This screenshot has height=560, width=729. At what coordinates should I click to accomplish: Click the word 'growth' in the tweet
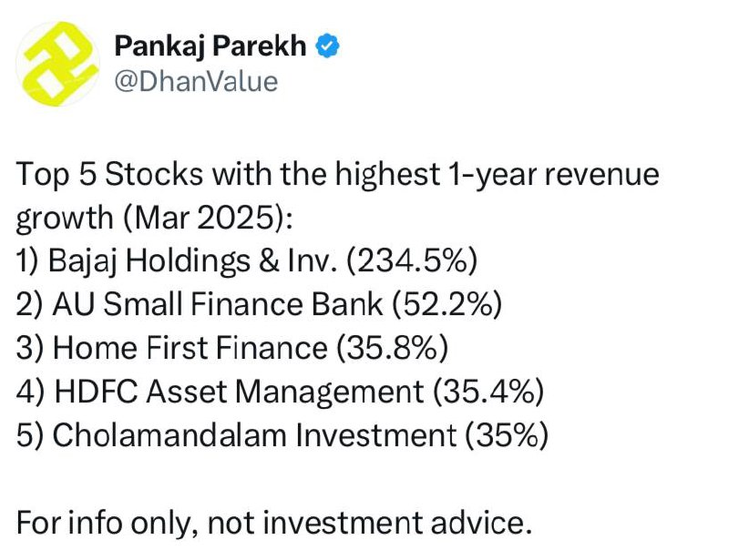(x=65, y=219)
